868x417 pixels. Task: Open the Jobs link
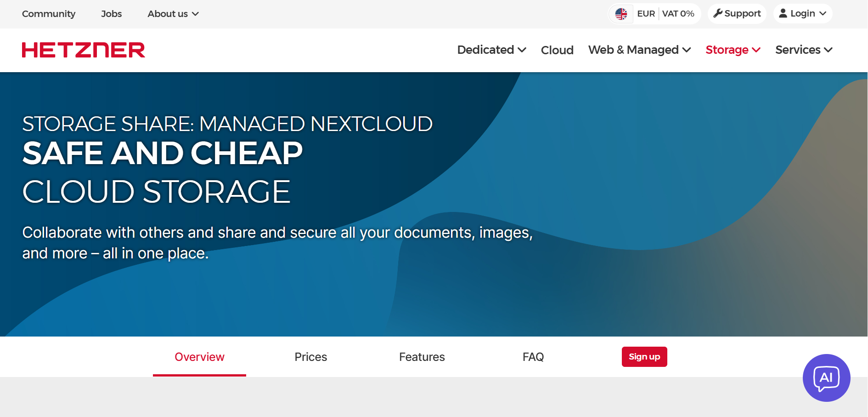point(111,14)
